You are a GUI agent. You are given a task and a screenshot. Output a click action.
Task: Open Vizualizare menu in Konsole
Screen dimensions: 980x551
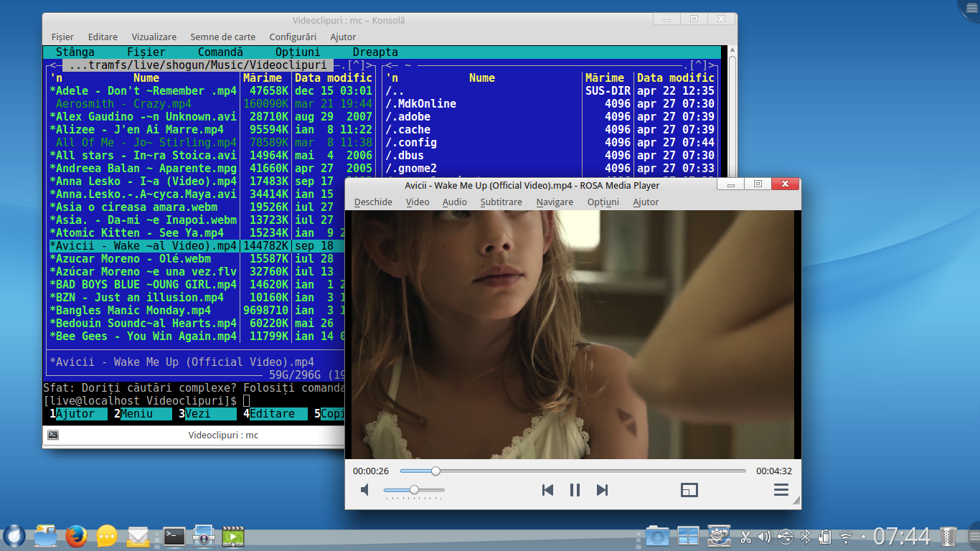(154, 37)
